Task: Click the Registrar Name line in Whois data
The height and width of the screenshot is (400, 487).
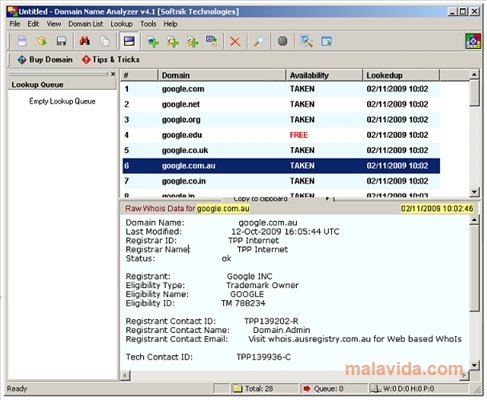Action: pos(207,249)
